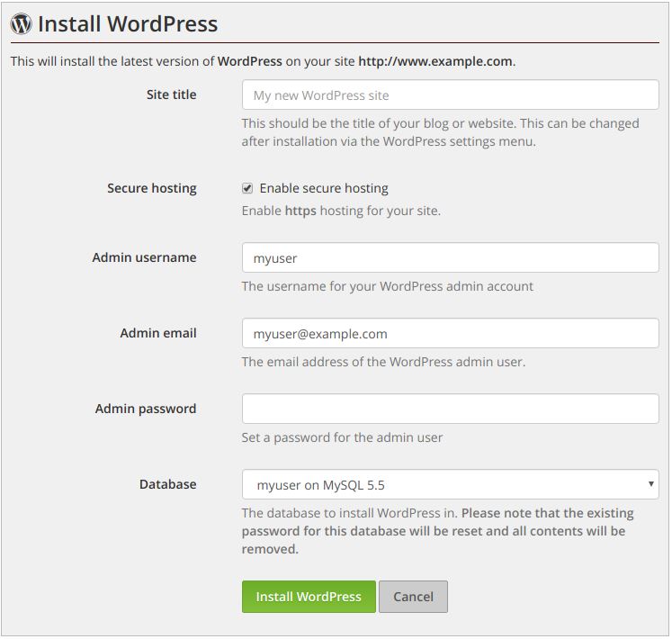
Task: Focus the Site title input field
Action: 450,94
